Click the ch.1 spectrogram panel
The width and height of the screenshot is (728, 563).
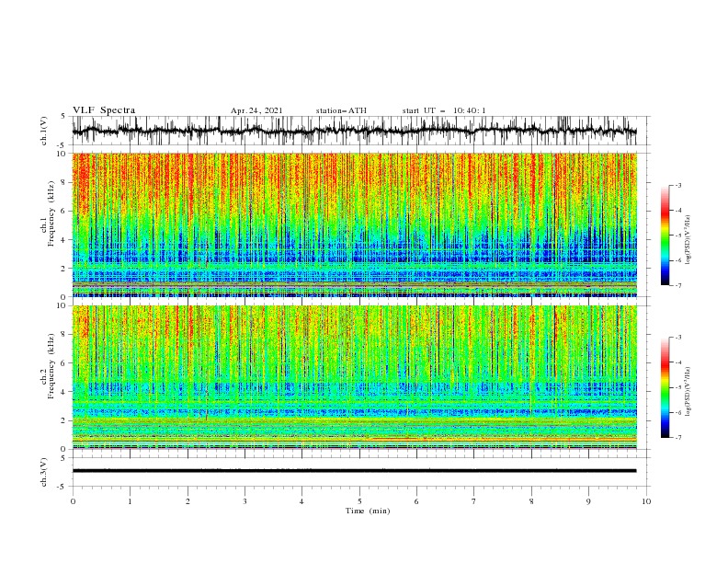354,224
